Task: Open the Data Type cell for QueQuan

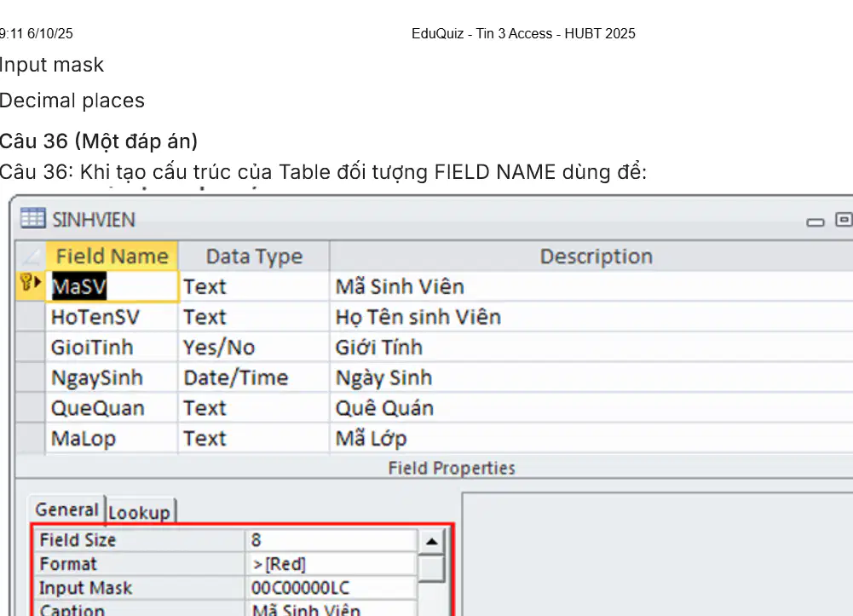Action: click(254, 408)
